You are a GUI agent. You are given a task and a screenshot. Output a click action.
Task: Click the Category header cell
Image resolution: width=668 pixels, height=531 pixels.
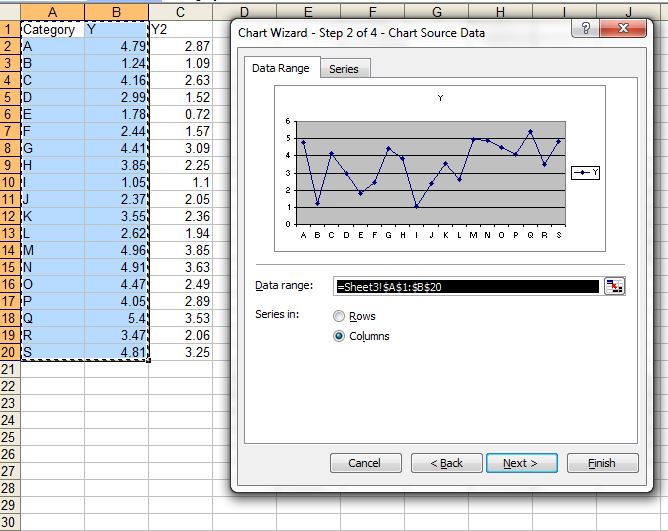(x=52, y=29)
